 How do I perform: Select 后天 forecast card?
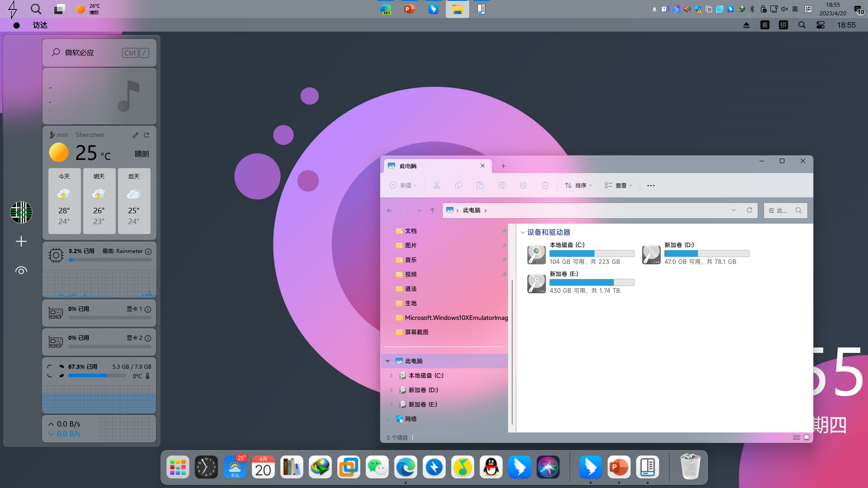(x=134, y=201)
